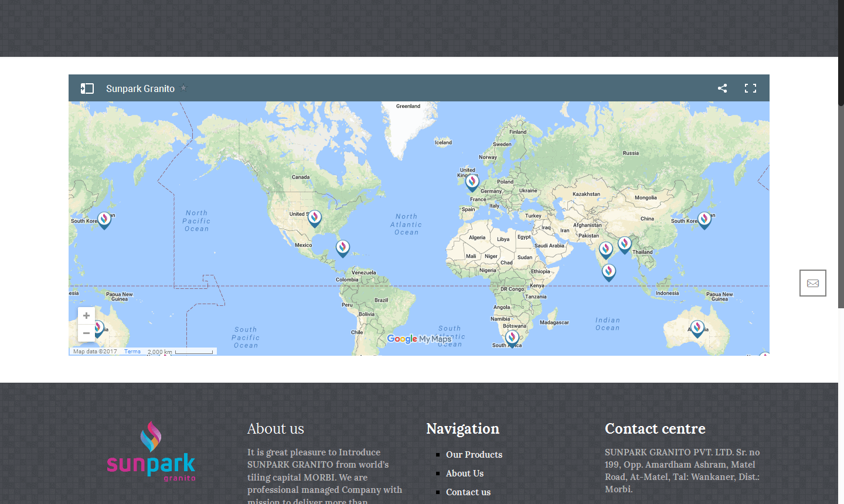Screen dimensions: 844x504
Task: Select the marker near Thailand label
Action: click(x=625, y=245)
